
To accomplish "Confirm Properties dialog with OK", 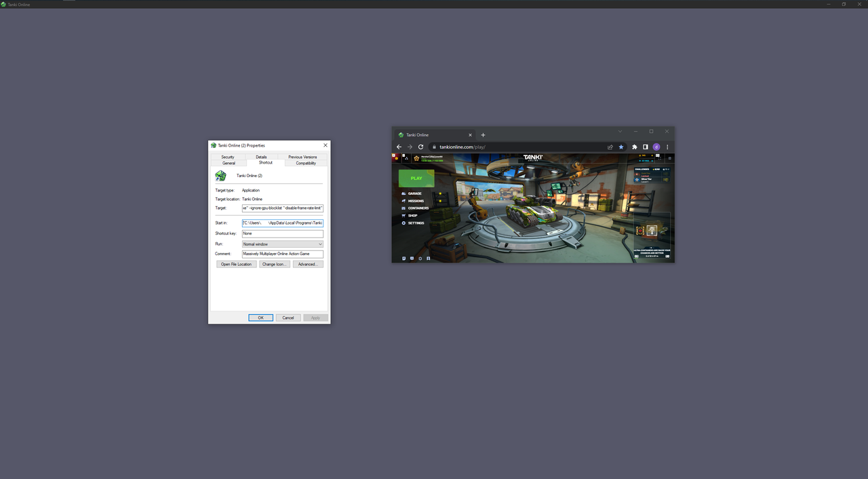I will [x=260, y=318].
